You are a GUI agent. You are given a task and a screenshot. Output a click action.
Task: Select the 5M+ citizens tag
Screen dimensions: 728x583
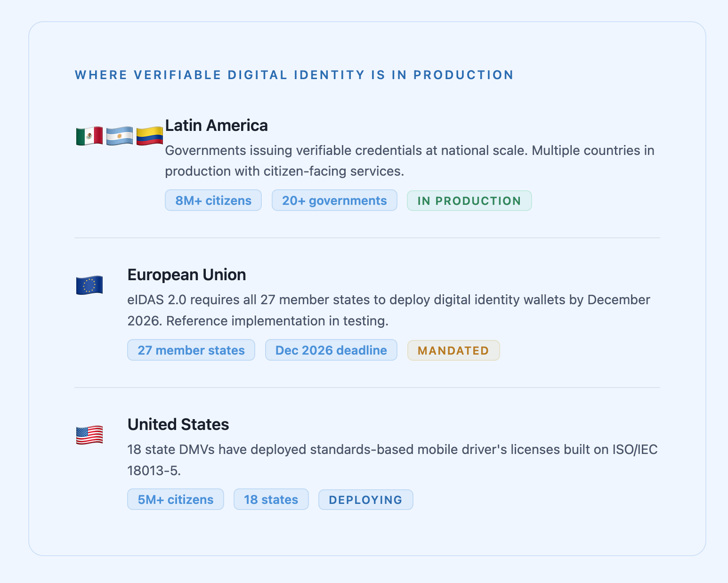pos(176,500)
